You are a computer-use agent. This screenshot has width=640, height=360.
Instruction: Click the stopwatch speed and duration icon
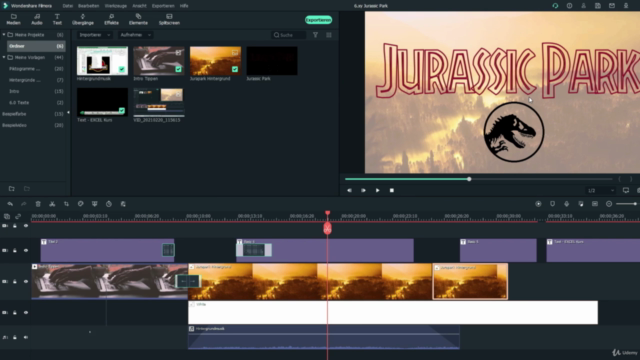pos(109,204)
